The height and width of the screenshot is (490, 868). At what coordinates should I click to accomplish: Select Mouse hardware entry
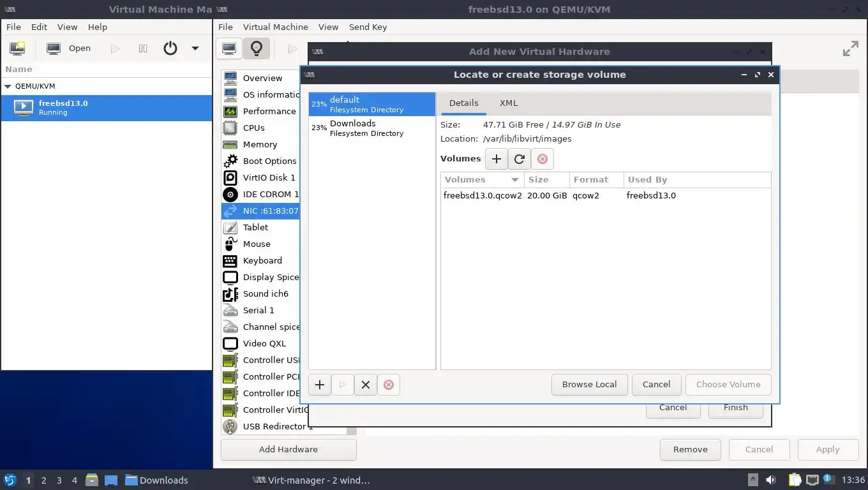[260, 244]
